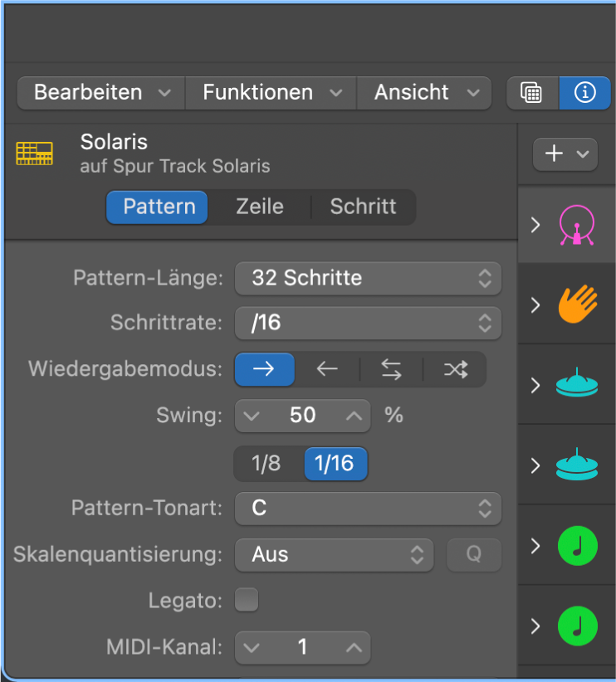Click the Q quantize button
The height and width of the screenshot is (682, 616).
pos(473,554)
